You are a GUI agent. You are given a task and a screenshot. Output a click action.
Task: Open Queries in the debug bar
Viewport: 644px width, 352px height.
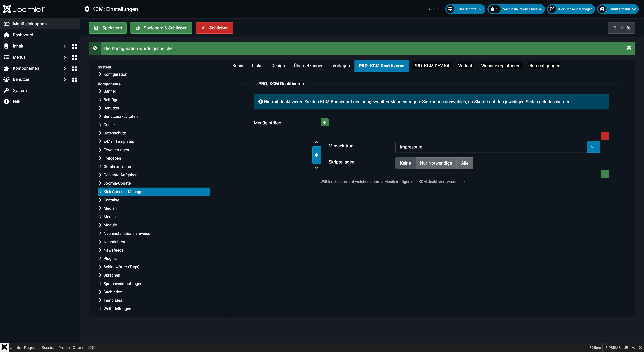tap(84, 348)
